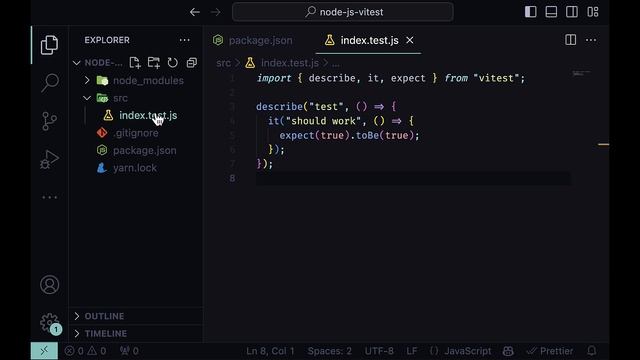The width and height of the screenshot is (640, 360).
Task: Click the Prettier status bar item
Action: pyautogui.click(x=549, y=351)
